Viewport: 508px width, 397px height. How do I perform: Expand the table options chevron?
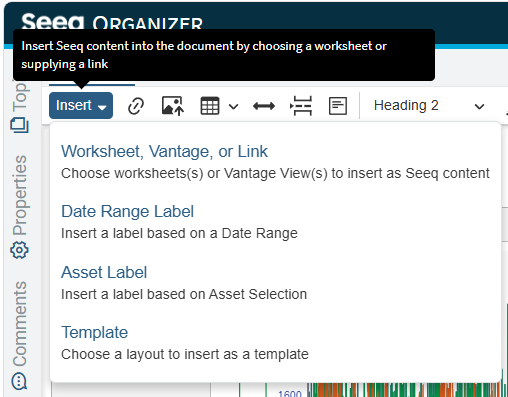tap(234, 107)
